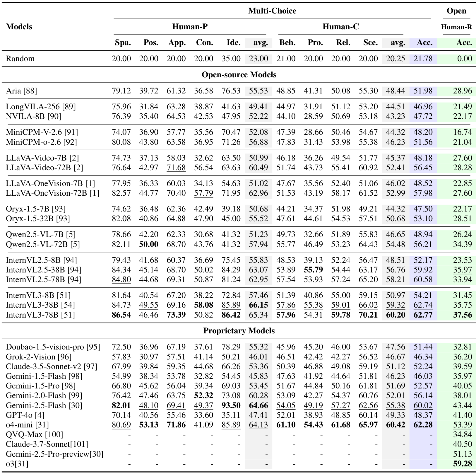
Task: Click the bold 61.10 Beh. value
Action: 286,425
